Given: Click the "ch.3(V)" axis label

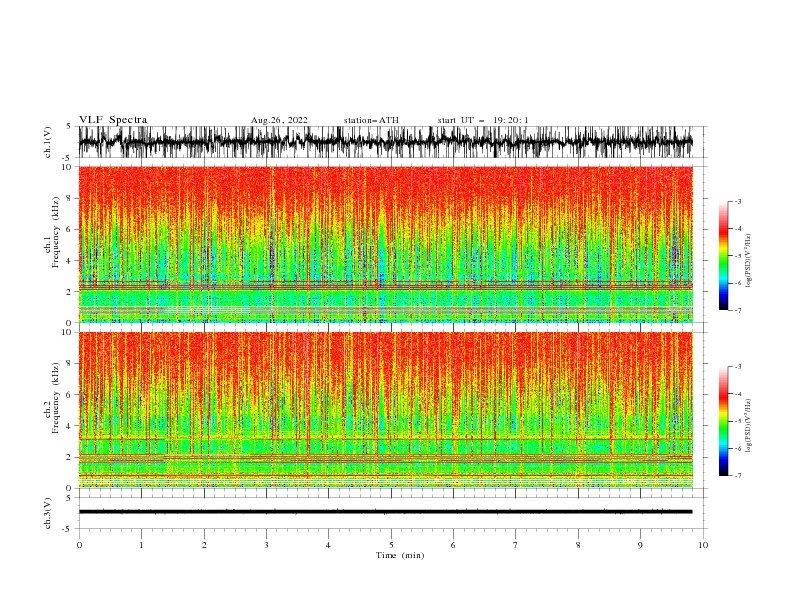Looking at the screenshot, I should coord(48,513).
